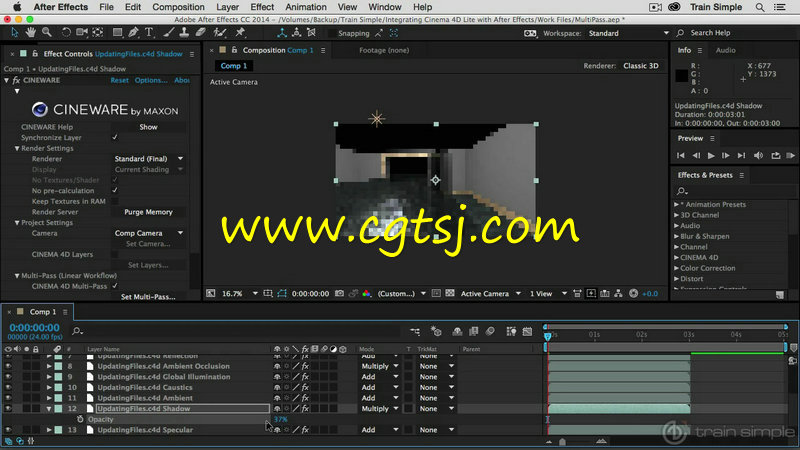The height and width of the screenshot is (450, 800).
Task: Click the CINEWARE Reset link
Action: (119, 80)
